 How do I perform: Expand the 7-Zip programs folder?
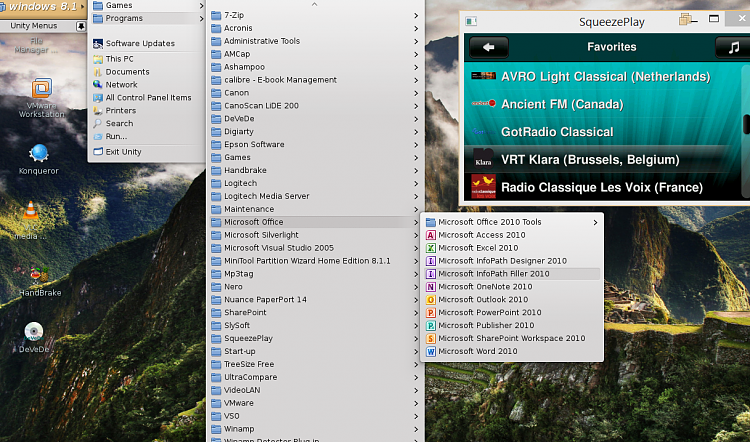point(315,15)
